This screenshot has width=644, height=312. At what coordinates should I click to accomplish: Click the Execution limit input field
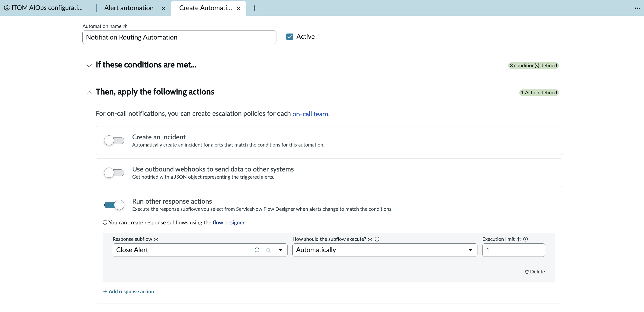(x=513, y=250)
